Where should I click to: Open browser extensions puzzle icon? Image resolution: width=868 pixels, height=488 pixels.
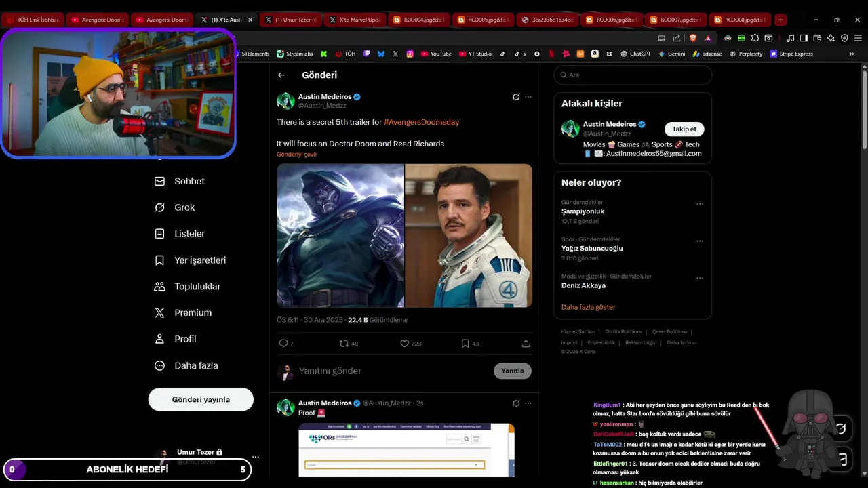[x=755, y=38]
